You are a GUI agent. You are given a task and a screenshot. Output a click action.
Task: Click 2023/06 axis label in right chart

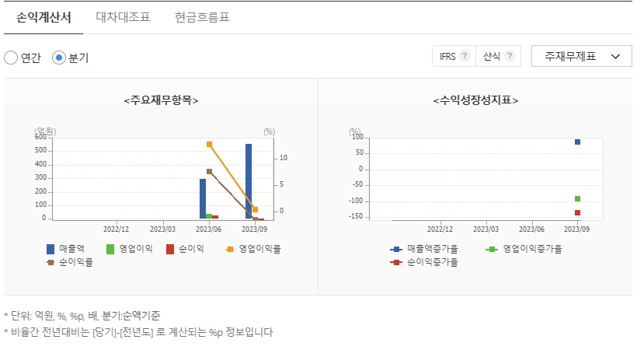531,229
